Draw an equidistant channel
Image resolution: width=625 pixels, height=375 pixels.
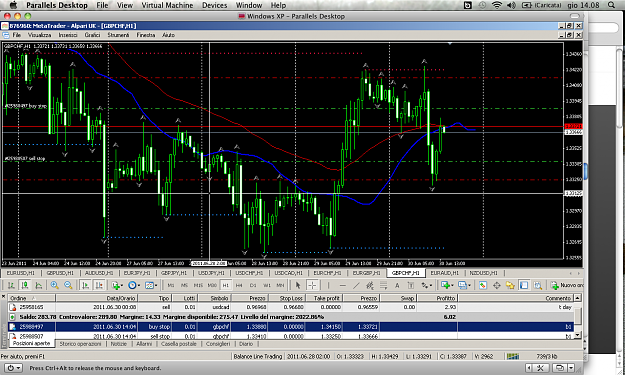[x=370, y=285]
